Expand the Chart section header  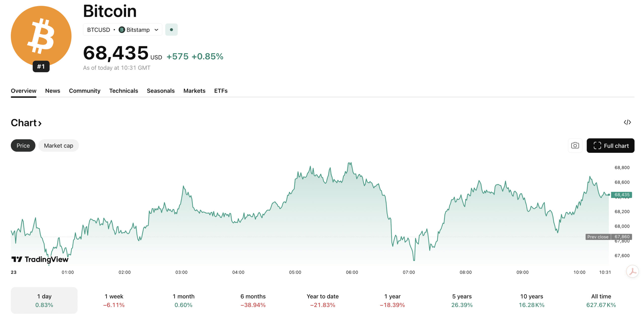pos(26,123)
